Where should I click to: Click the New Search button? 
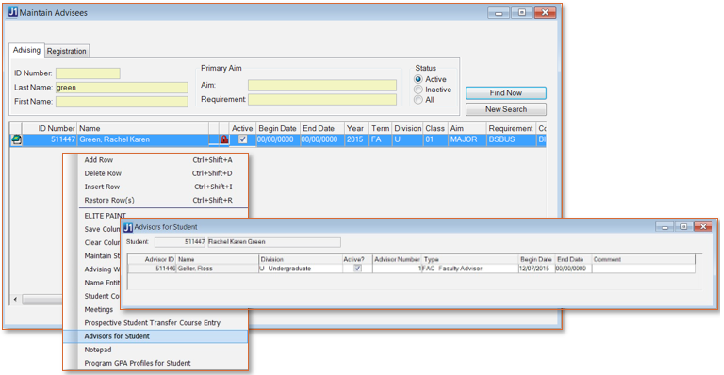coord(506,109)
